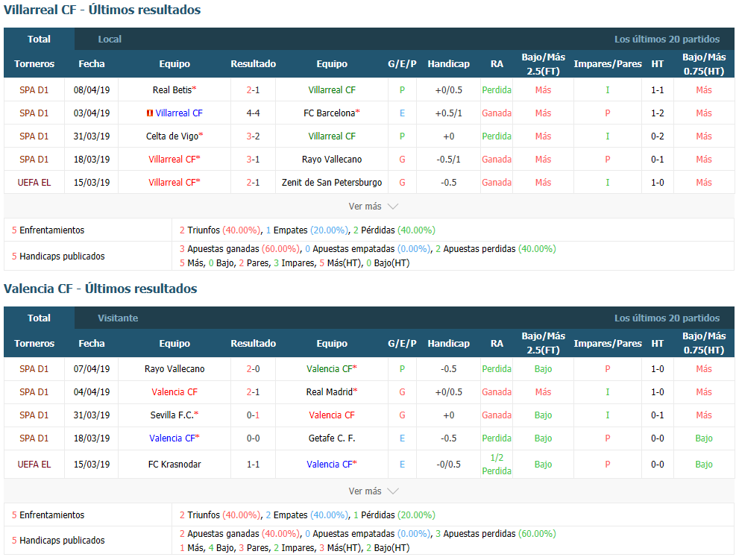Screen dimensions: 739x560
Task: Click UEFA EL in the FC Krasnodar row
Action: point(34,465)
